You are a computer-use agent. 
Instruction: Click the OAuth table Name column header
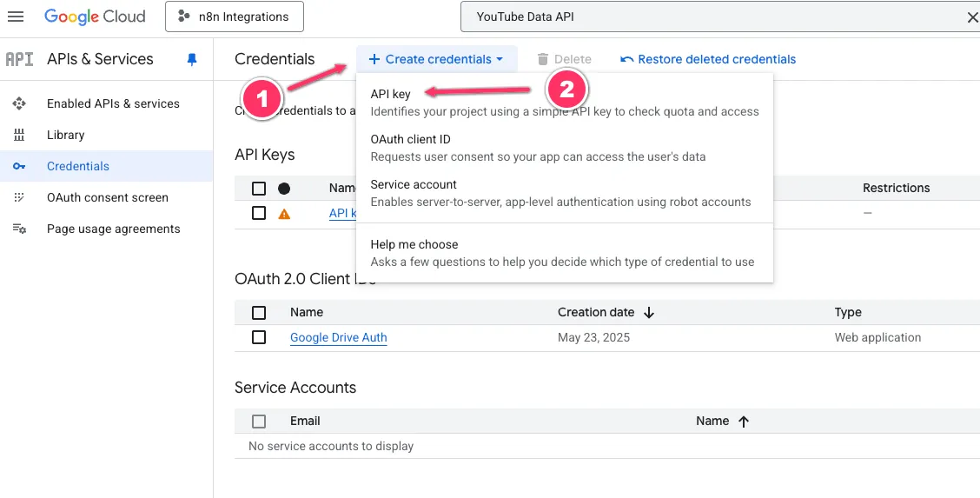307,312
